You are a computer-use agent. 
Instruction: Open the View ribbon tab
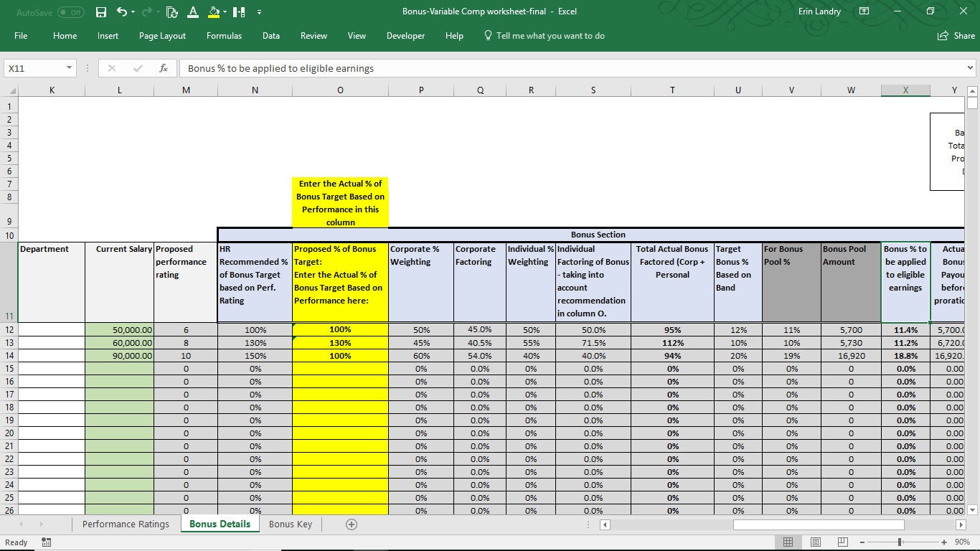click(357, 35)
